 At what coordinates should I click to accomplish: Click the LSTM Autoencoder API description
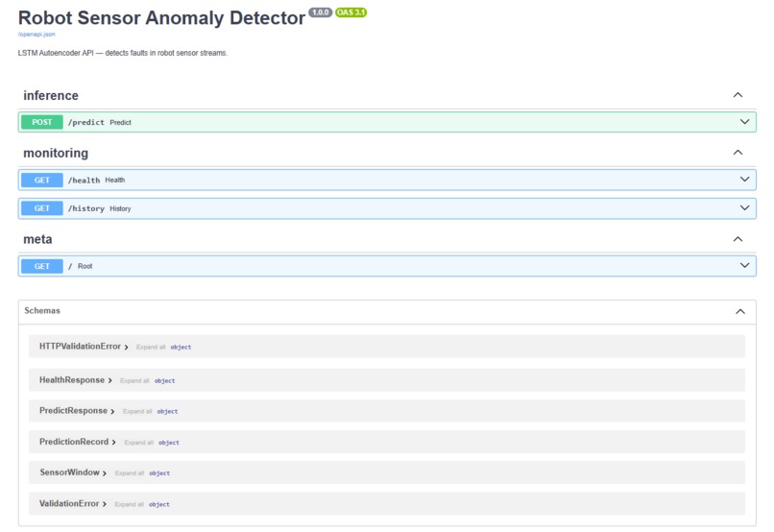coord(123,53)
